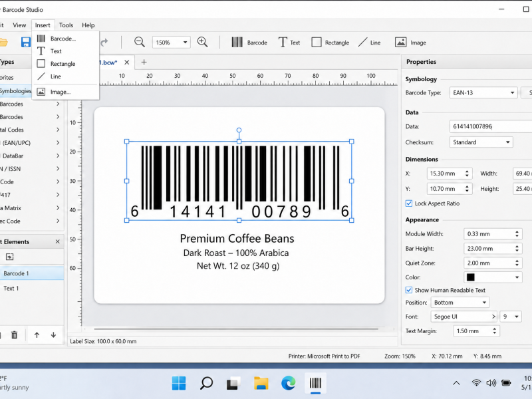Adjust the Text Margin stepper

pyautogui.click(x=494, y=331)
